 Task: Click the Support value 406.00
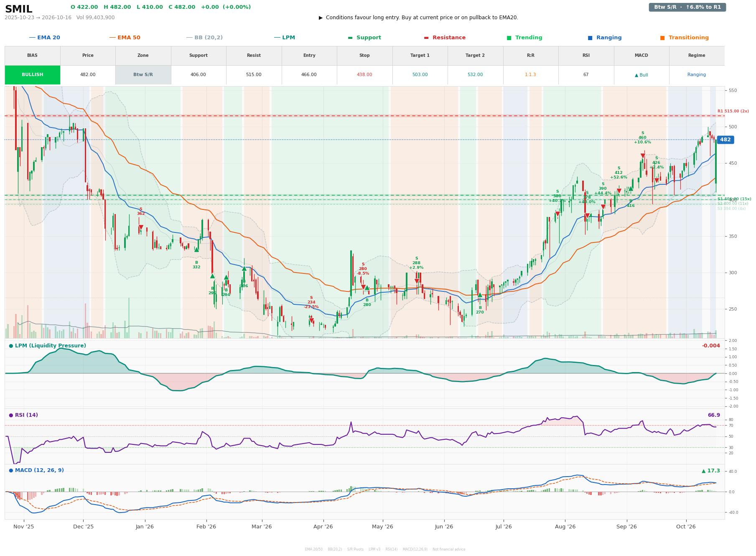click(198, 75)
